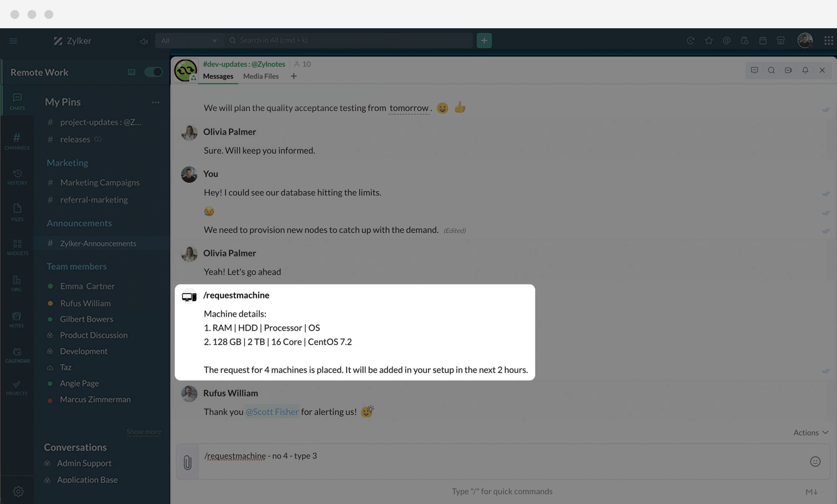Open the Projects panel icon
Screen dimensions: 837x504
16,388
